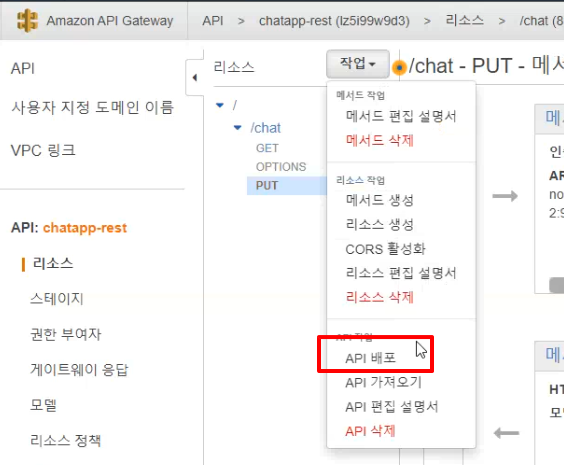Screen dimensions: 564x465
Task: Select the root / resource
Action: click(235, 105)
